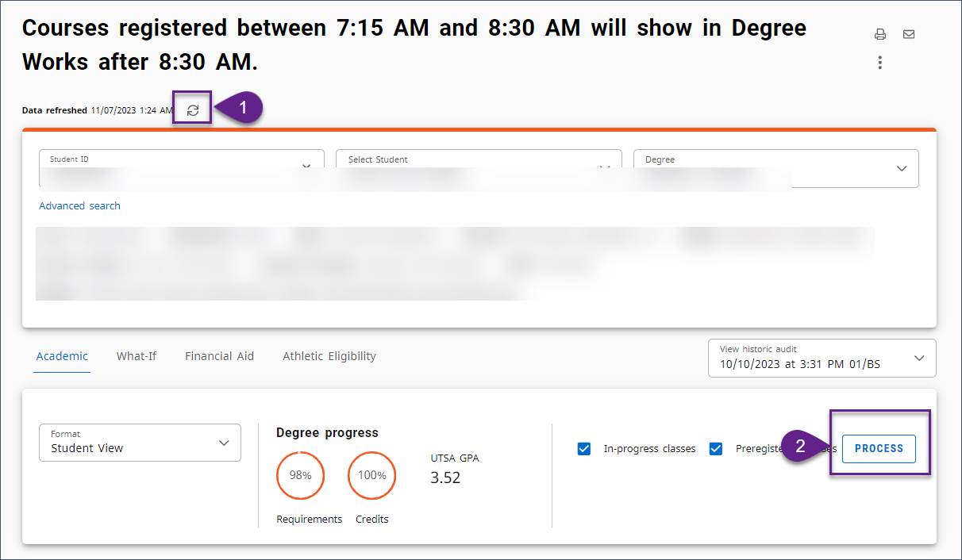Select the Athletic Eligibility tab

tap(329, 356)
